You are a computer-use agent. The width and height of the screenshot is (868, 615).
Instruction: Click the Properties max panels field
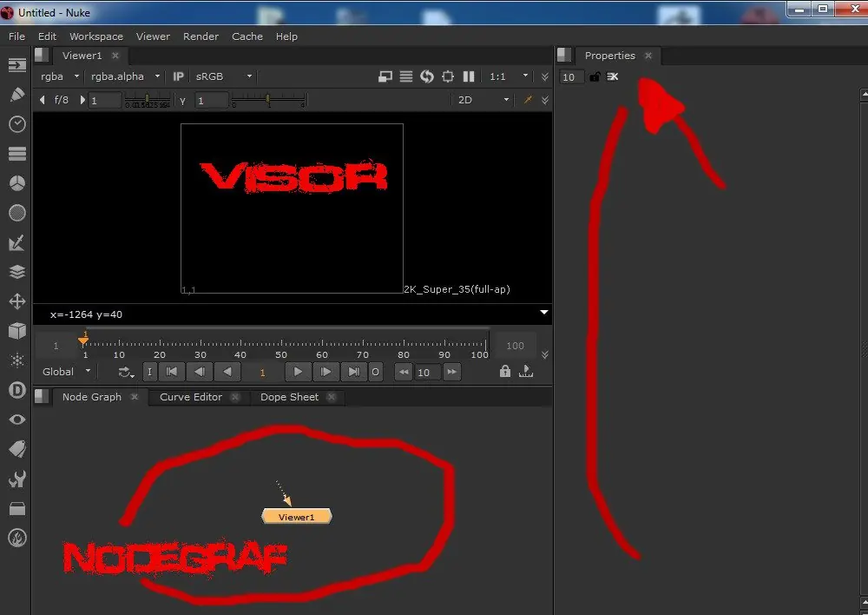[571, 77]
